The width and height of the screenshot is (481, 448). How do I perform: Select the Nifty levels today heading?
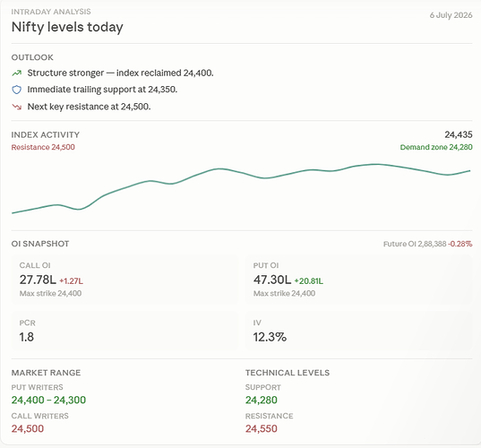pyautogui.click(x=67, y=27)
